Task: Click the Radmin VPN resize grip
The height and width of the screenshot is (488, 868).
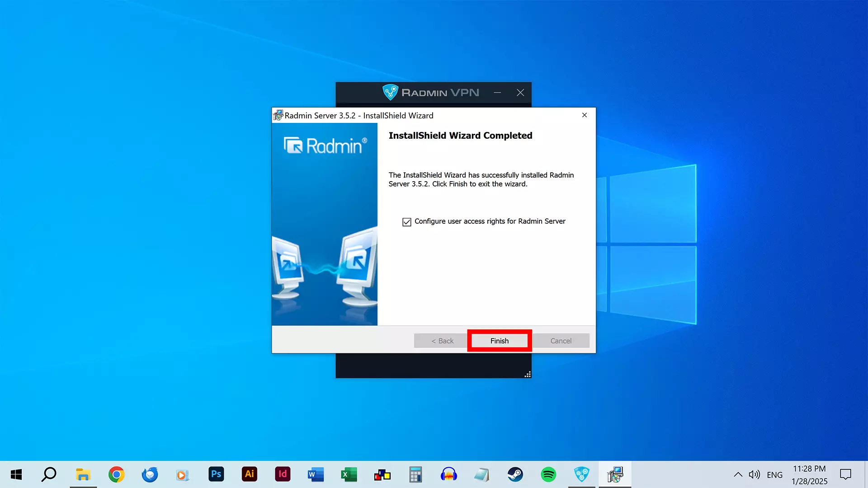Action: click(528, 374)
